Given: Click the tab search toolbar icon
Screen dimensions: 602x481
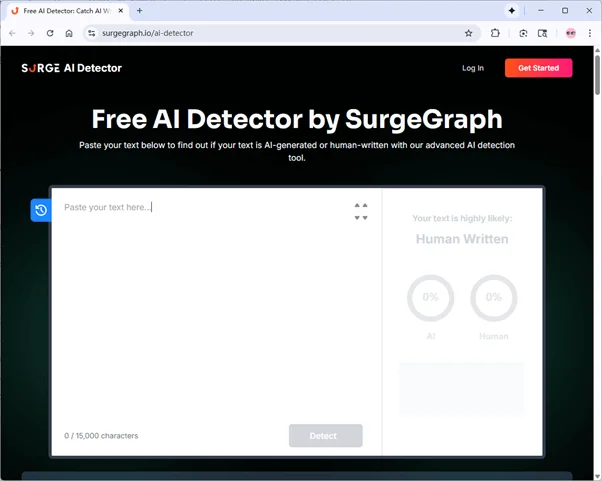Looking at the screenshot, I should [x=542, y=33].
